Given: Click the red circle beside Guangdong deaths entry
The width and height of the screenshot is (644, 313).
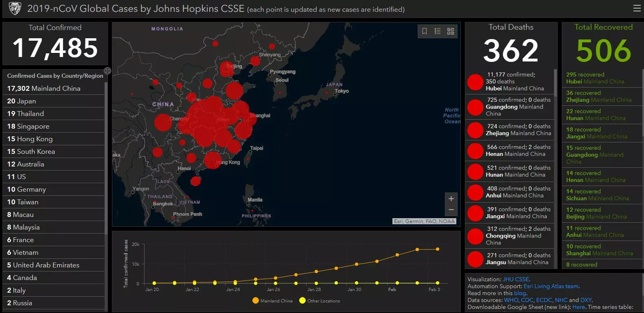Looking at the screenshot, I should [475, 107].
